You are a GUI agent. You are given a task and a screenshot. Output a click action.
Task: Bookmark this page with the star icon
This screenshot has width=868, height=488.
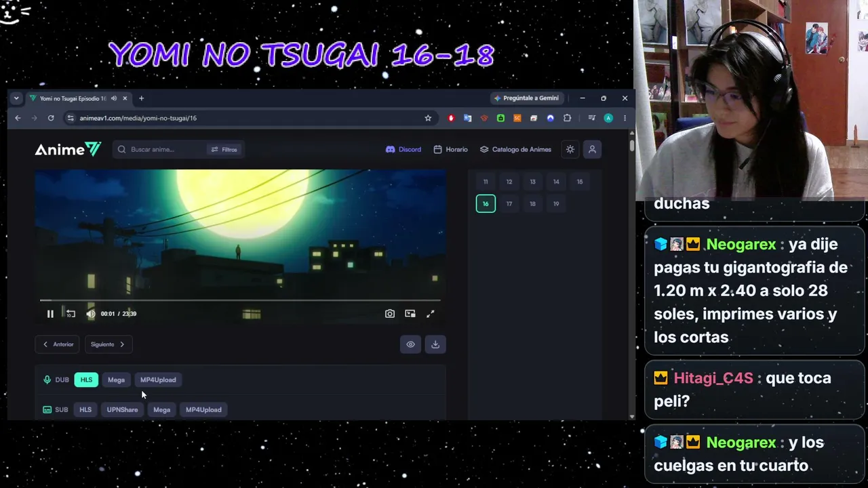[428, 118]
